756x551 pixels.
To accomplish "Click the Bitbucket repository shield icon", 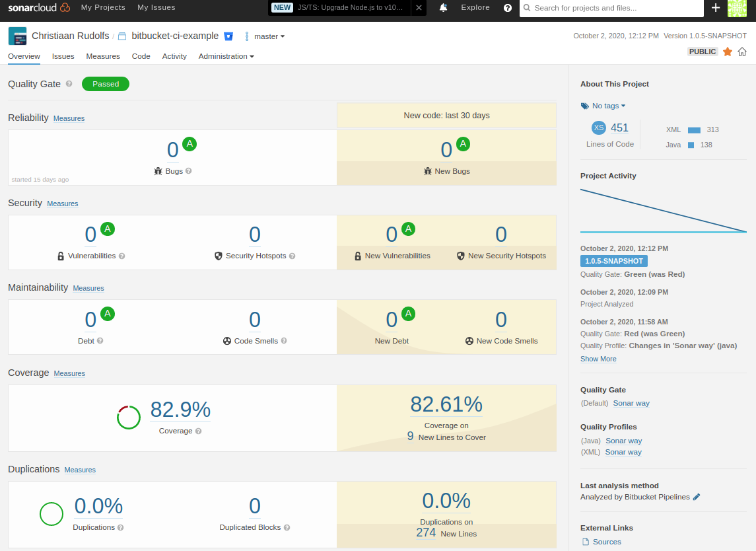I will (x=228, y=36).
